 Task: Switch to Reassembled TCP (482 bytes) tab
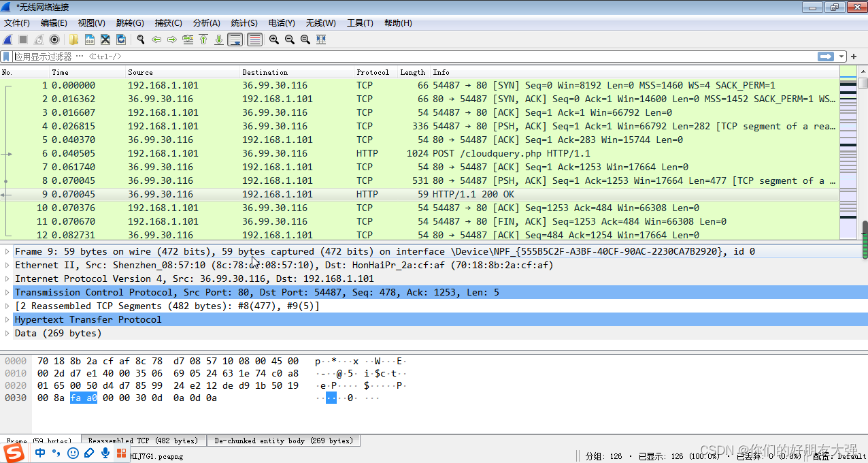coord(143,441)
